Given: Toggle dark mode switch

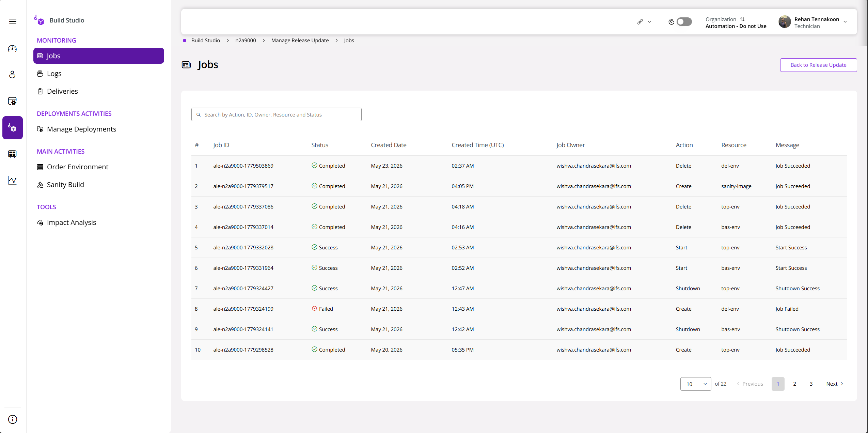Looking at the screenshot, I should click(x=684, y=22).
